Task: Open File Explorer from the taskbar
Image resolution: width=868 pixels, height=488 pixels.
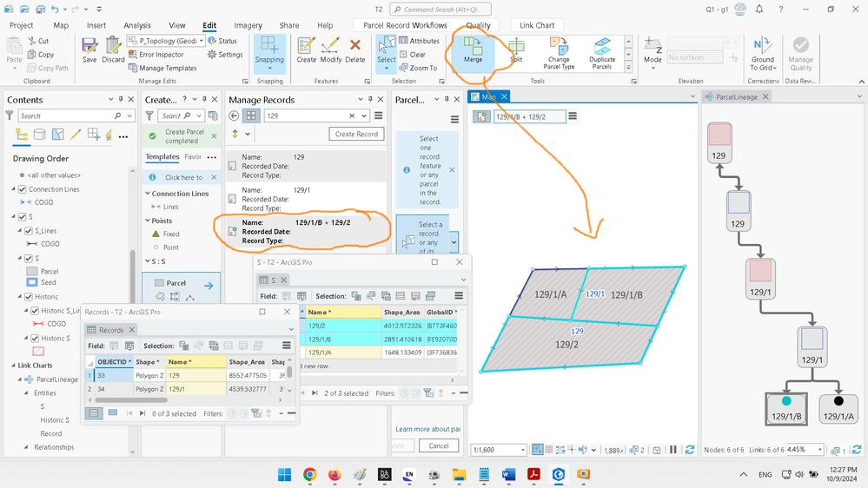Action: pyautogui.click(x=459, y=474)
